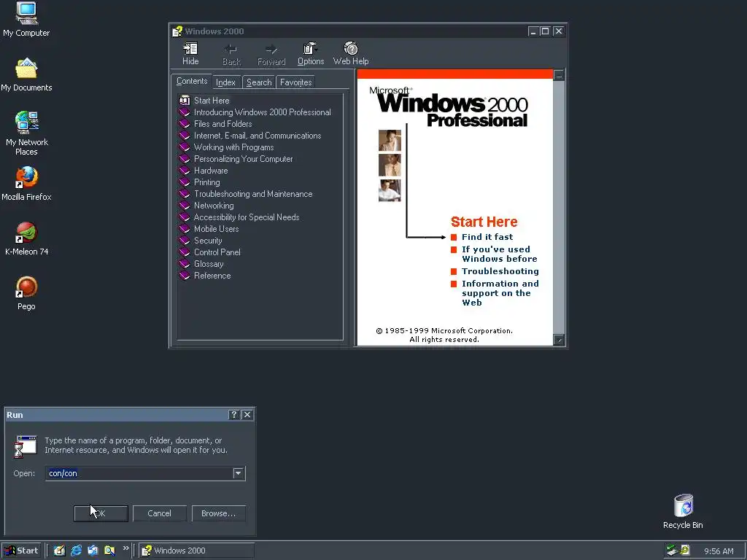Open the Start menu

tap(21, 551)
